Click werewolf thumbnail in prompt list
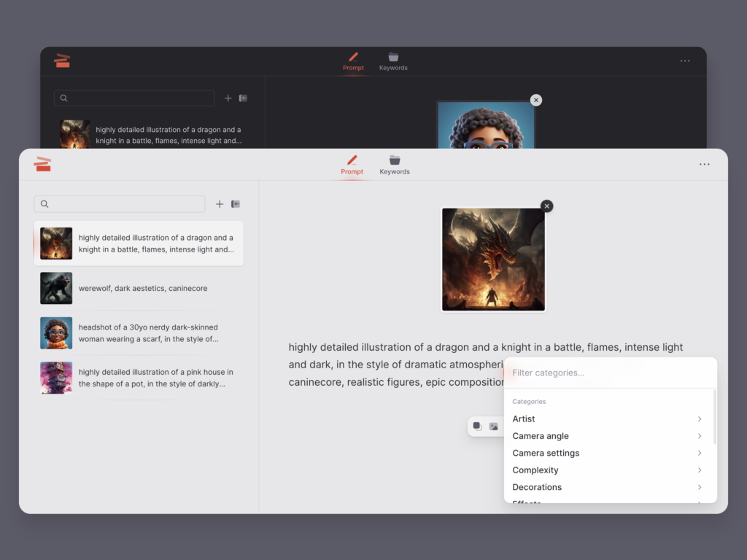The height and width of the screenshot is (560, 747). click(56, 288)
